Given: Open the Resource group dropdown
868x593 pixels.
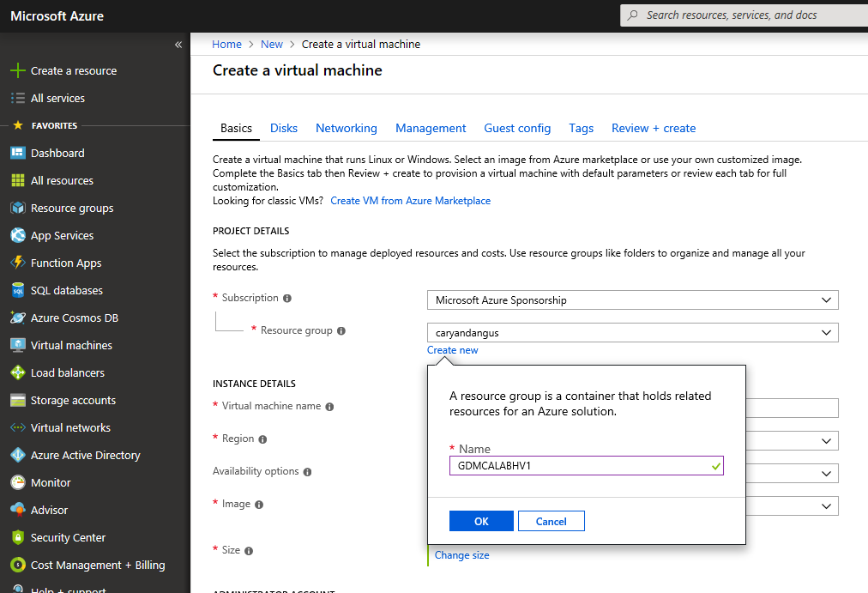Looking at the screenshot, I should [633, 333].
